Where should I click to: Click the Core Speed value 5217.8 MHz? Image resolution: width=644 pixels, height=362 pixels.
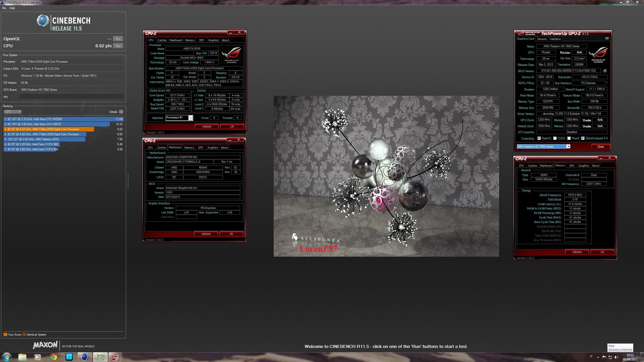pyautogui.click(x=177, y=96)
